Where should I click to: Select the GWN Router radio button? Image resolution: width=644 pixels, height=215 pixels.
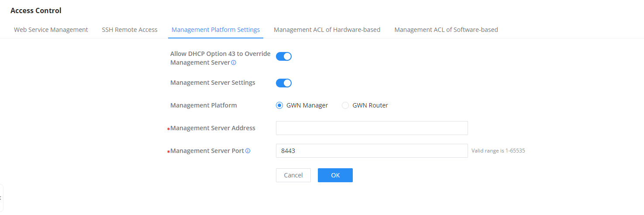pyautogui.click(x=345, y=105)
